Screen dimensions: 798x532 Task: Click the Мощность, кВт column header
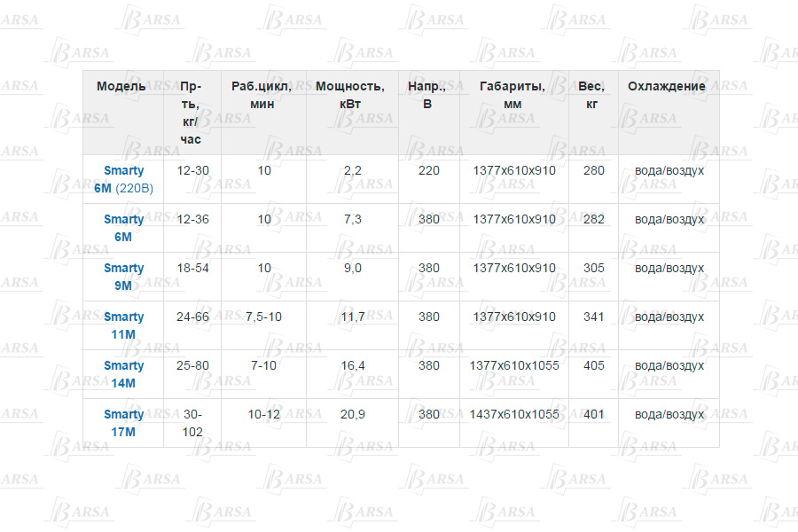coord(350,95)
